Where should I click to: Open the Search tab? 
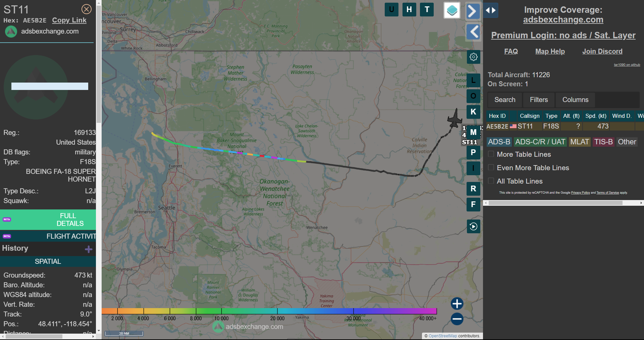point(505,100)
